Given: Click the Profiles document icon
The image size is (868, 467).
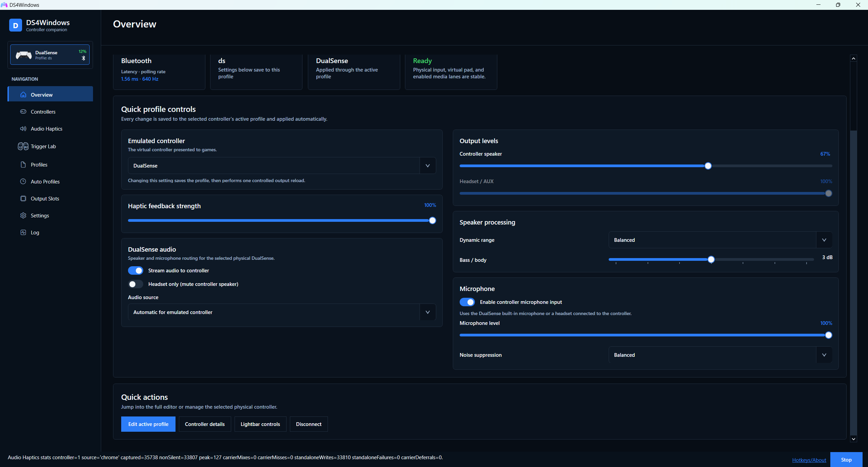Looking at the screenshot, I should [23, 164].
